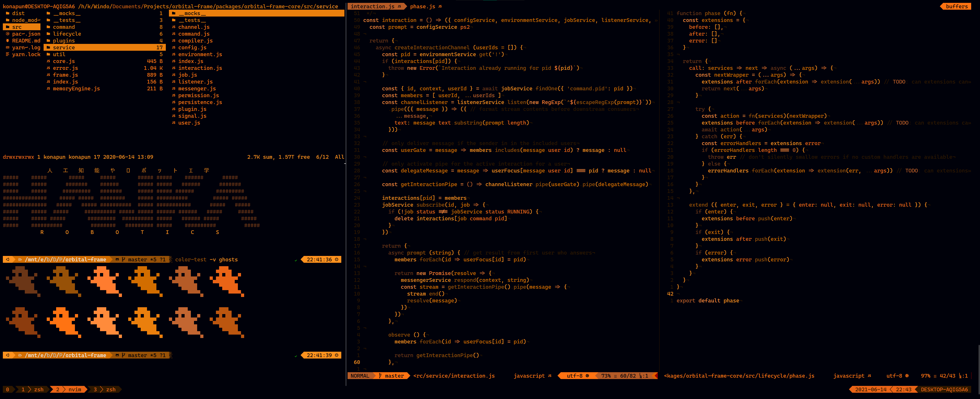The width and height of the screenshot is (980, 399).
Task: Click the git branch icon in vim statusline
Action: [380, 376]
